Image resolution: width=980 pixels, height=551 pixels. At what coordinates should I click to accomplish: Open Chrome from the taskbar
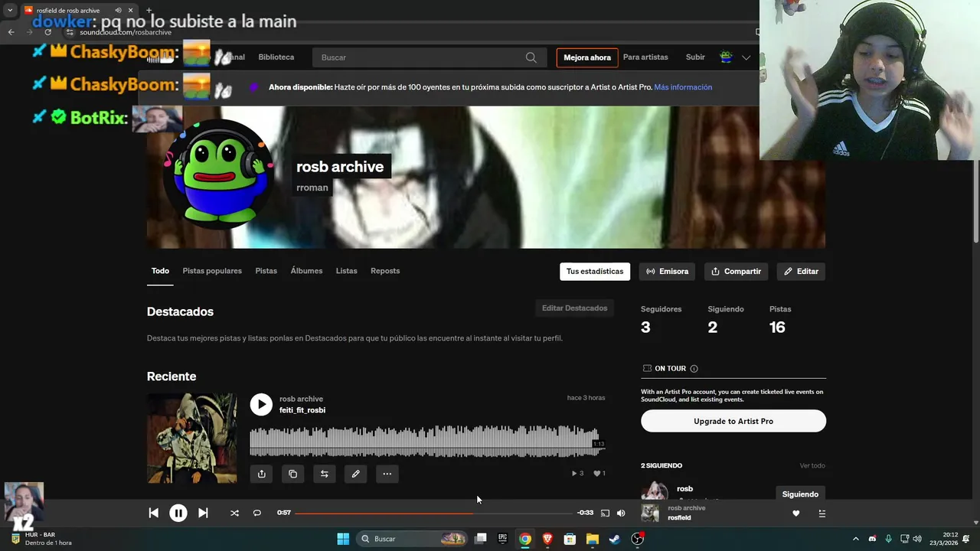point(524,539)
